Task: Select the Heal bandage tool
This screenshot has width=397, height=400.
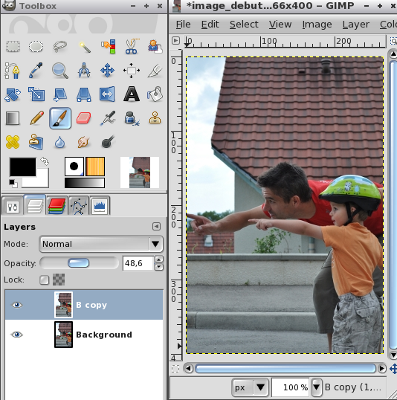Action: 13,142
